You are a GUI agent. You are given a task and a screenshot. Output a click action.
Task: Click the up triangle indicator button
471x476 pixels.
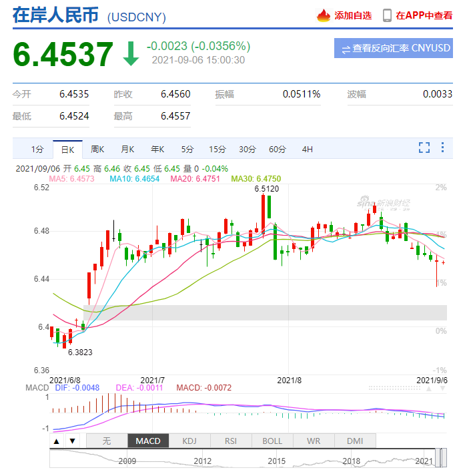(x=57, y=441)
